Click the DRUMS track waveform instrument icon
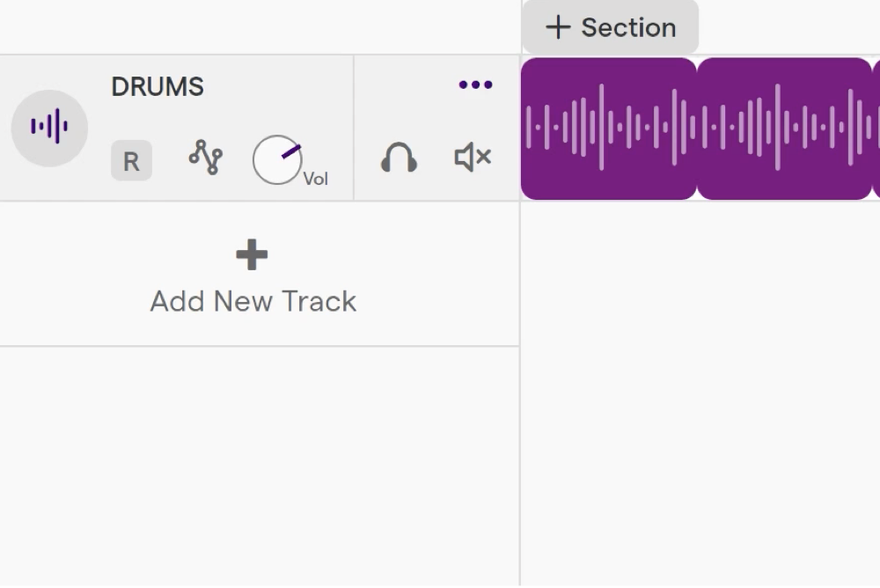Viewport: 880px width, 588px height. pyautogui.click(x=49, y=128)
